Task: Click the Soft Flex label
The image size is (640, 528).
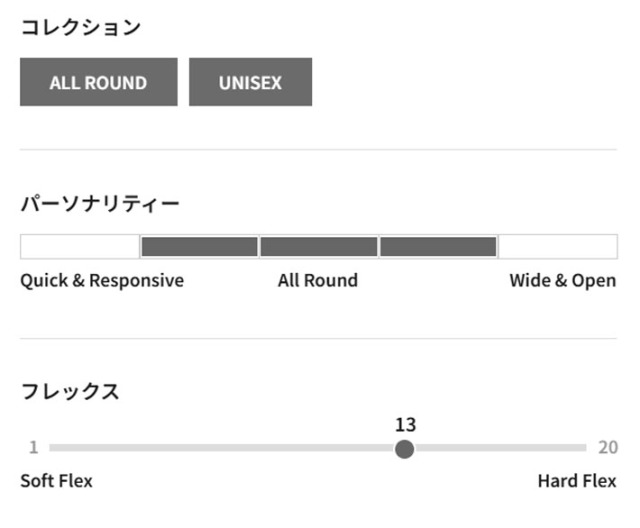Action: pos(56,481)
